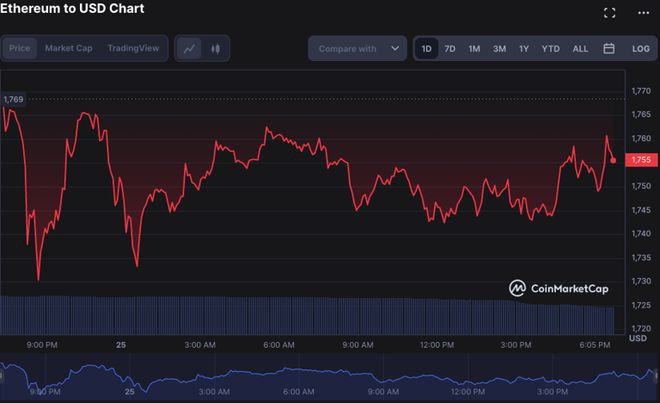
Task: Open the calendar date range picker
Action: pyautogui.click(x=608, y=48)
